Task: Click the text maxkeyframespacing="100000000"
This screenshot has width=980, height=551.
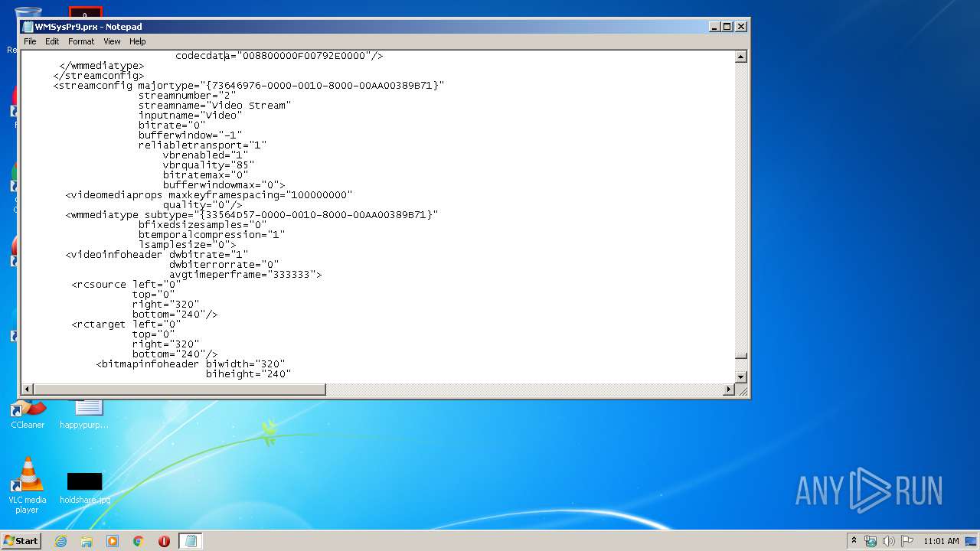Action: (x=260, y=194)
